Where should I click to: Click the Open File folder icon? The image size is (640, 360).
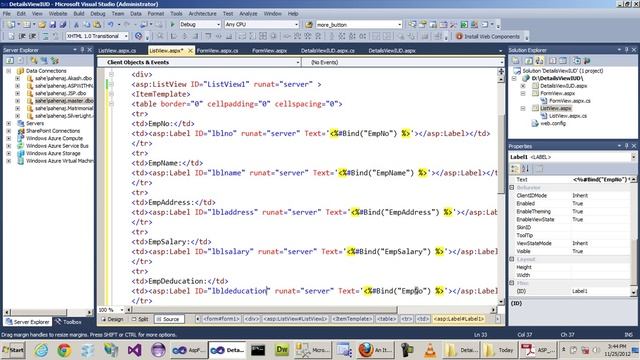[42, 25]
